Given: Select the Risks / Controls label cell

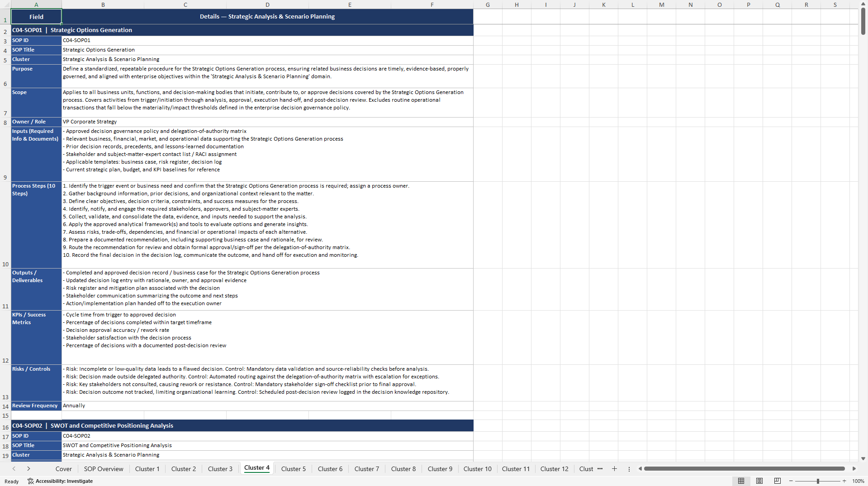Looking at the screenshot, I should 36,383.
